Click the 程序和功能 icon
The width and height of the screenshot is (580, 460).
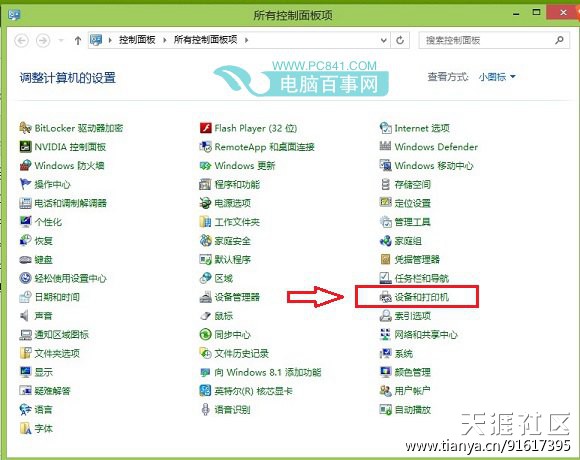pyautogui.click(x=205, y=184)
